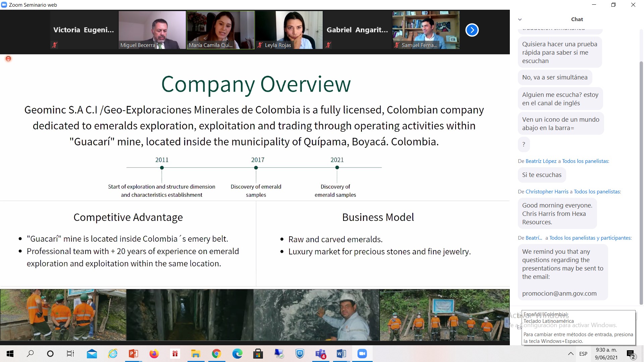
Task: Switch to Zoom in taskbar
Action: click(362, 354)
